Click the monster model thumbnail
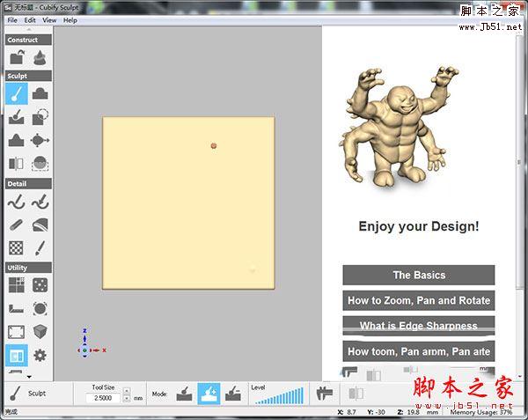This screenshot has width=528, height=420. coord(398,129)
